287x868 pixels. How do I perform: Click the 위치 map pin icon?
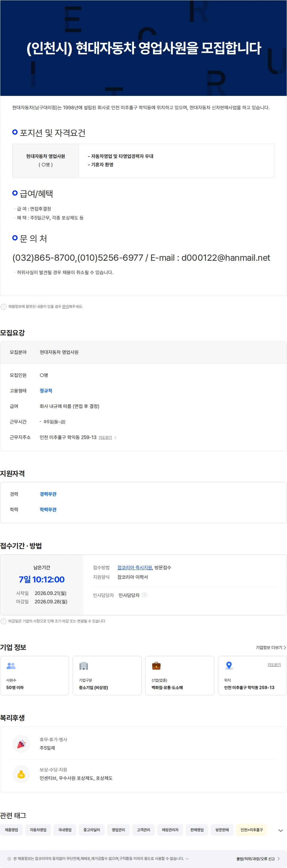point(229,665)
